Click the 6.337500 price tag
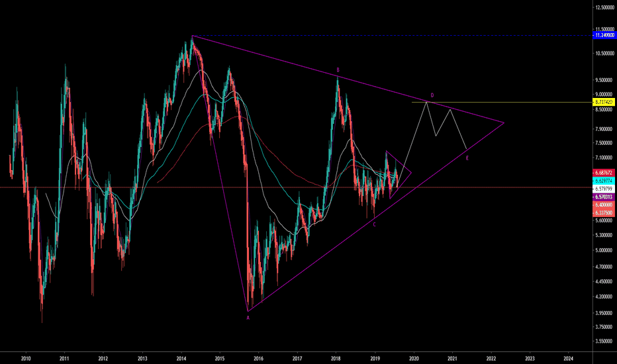The height and width of the screenshot is (364, 617). tap(604, 212)
